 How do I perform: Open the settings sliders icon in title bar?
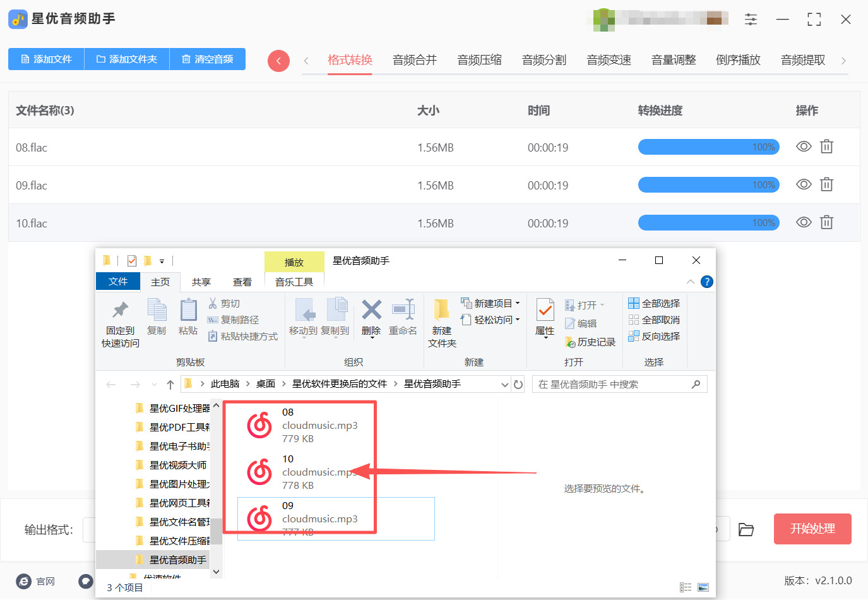[x=751, y=20]
